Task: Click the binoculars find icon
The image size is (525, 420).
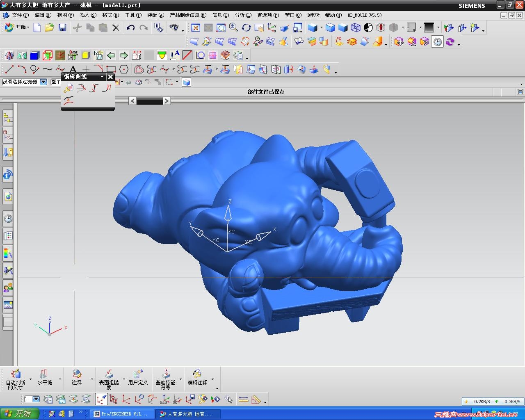Action: coord(174,27)
